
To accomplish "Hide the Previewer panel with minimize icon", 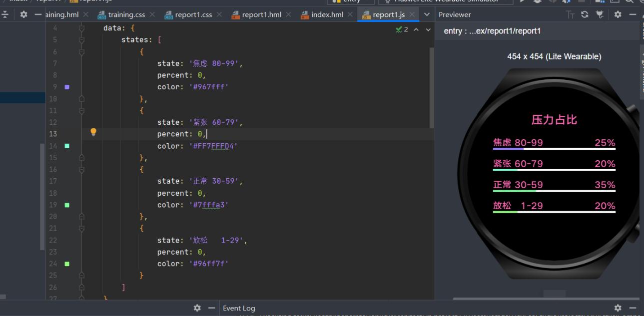I will [633, 15].
